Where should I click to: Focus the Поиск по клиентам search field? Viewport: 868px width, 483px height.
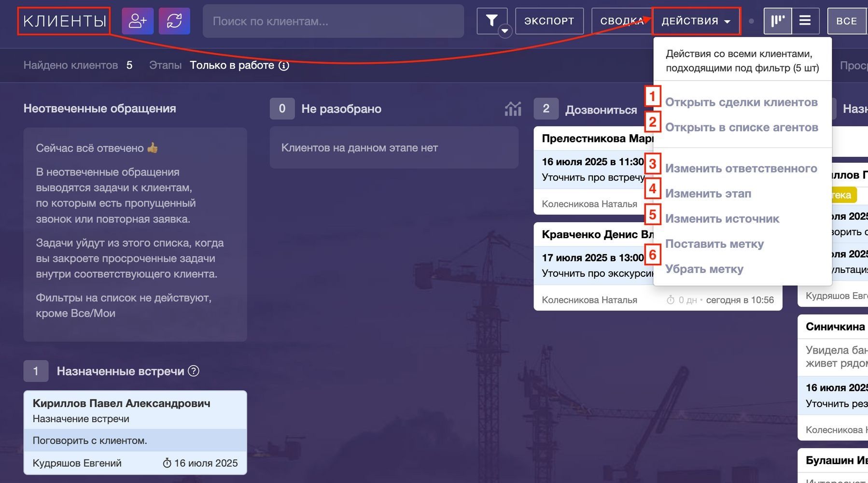click(x=333, y=21)
